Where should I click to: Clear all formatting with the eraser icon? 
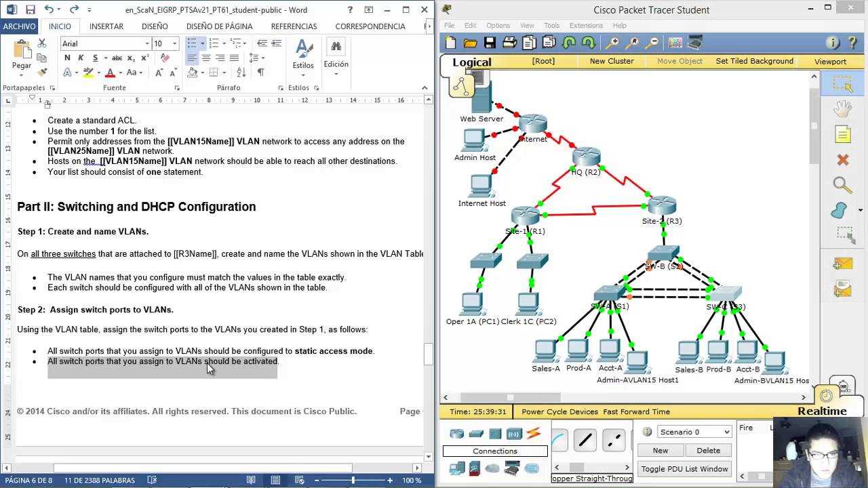pos(165,58)
